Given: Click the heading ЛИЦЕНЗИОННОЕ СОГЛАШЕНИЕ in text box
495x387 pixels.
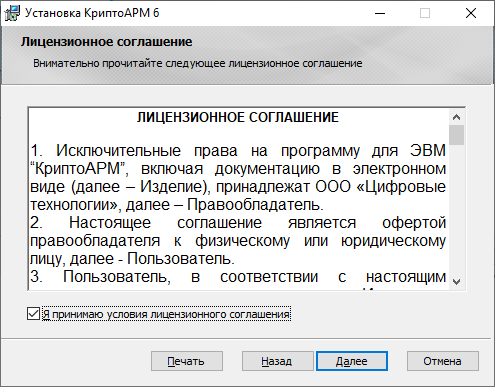Looking at the screenshot, I should [238, 117].
